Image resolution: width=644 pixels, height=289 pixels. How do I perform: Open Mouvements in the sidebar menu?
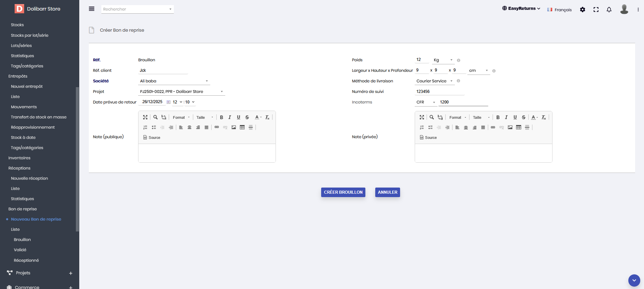click(24, 107)
